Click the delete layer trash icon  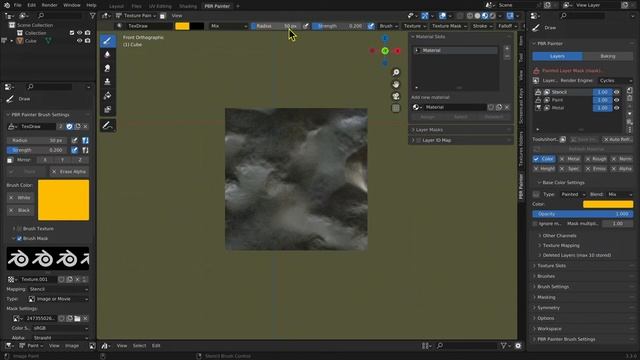pyautogui.click(x=630, y=98)
